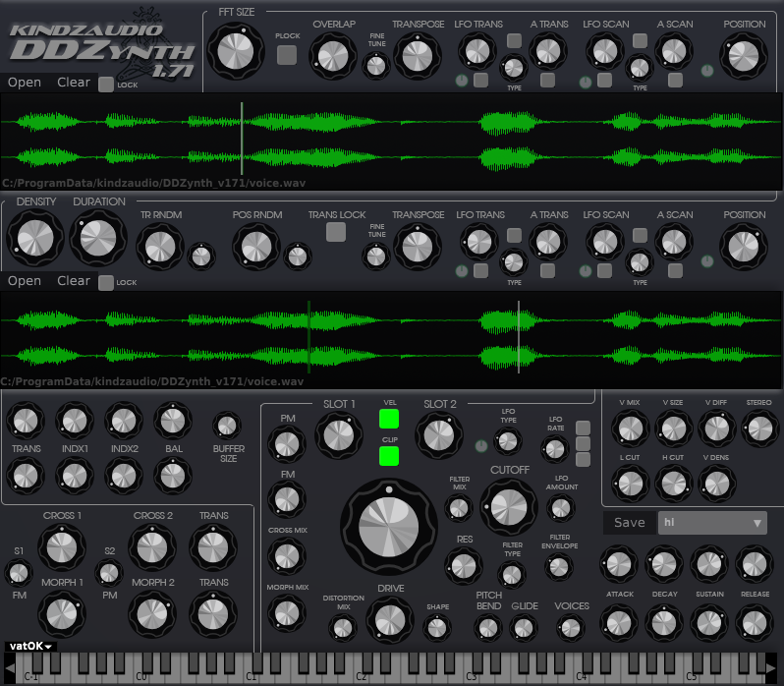Click the large center main volume knob
Viewport: 784px width, 686px height.
389,527
